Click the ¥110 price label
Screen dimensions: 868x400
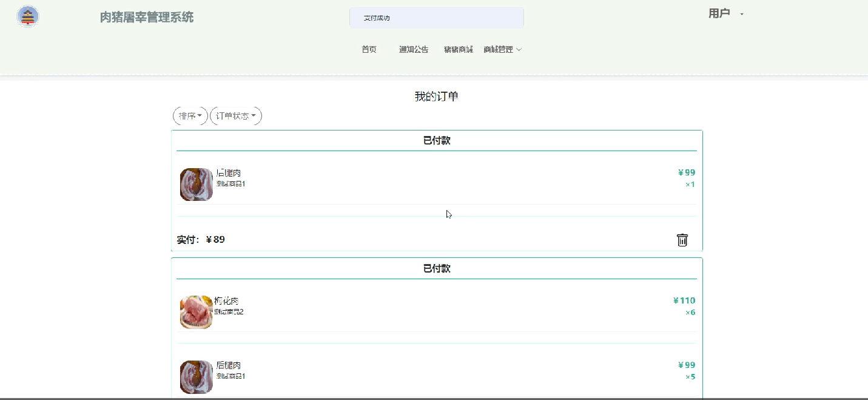[x=684, y=300]
